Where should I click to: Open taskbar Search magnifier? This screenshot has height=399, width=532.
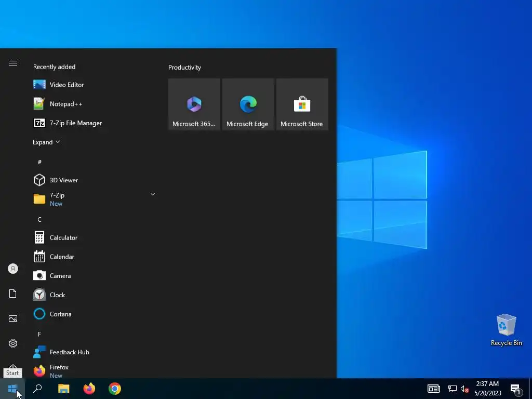(x=37, y=389)
